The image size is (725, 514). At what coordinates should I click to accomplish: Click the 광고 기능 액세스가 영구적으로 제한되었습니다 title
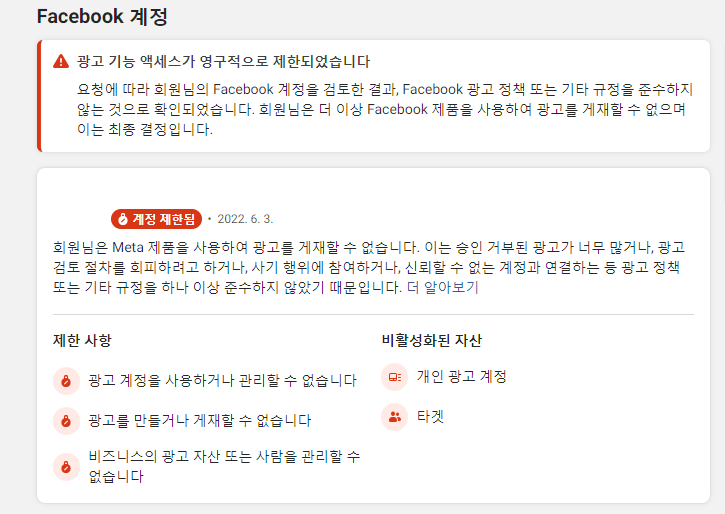(223, 61)
